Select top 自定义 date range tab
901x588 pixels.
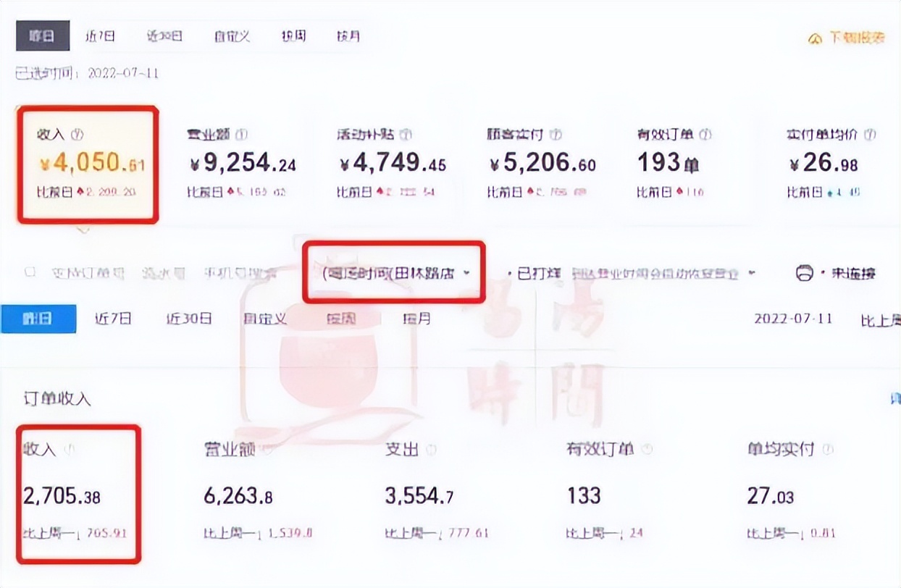[232, 36]
